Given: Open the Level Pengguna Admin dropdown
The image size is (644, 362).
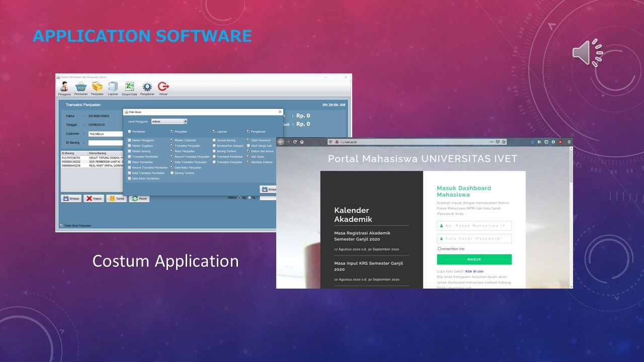Looking at the screenshot, I should pyautogui.click(x=169, y=121).
